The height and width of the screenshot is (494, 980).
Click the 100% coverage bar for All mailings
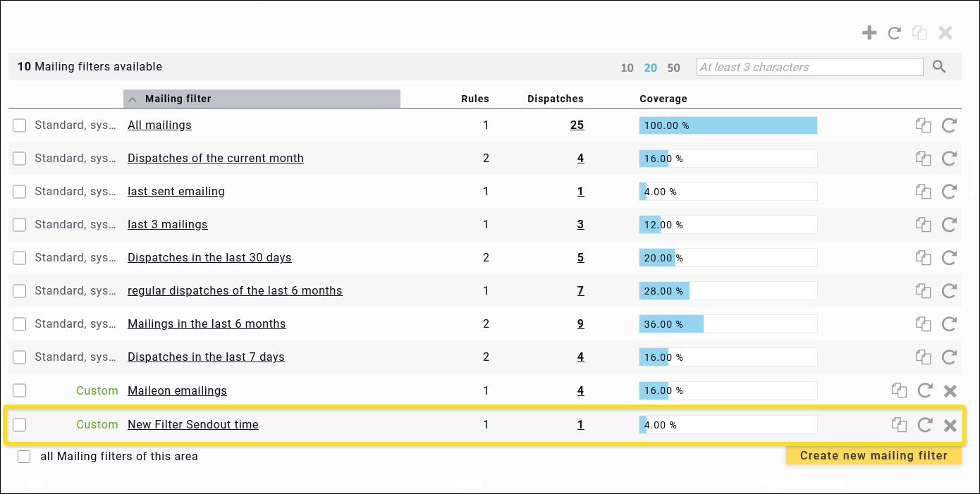point(728,125)
